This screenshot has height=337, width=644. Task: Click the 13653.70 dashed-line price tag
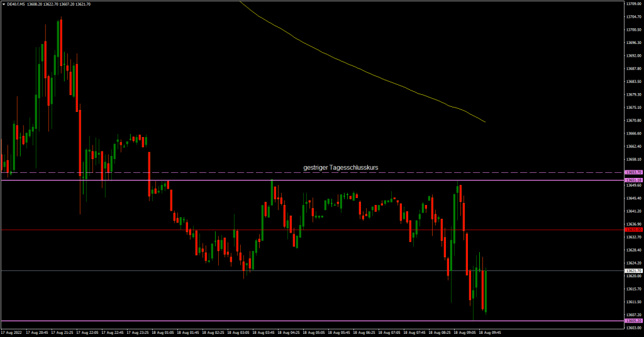coord(633,172)
